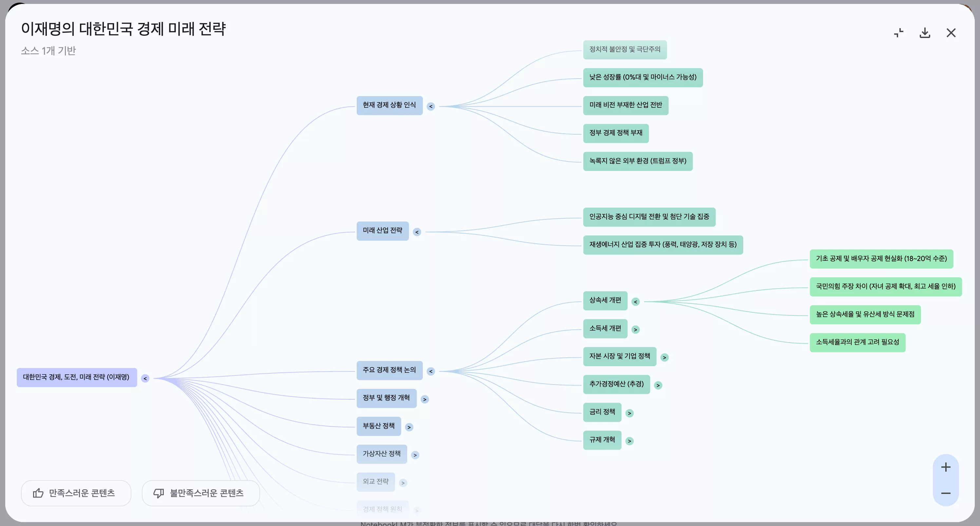Select the 규제 개혁 node
Viewport: 980px width, 526px height.
(602, 440)
